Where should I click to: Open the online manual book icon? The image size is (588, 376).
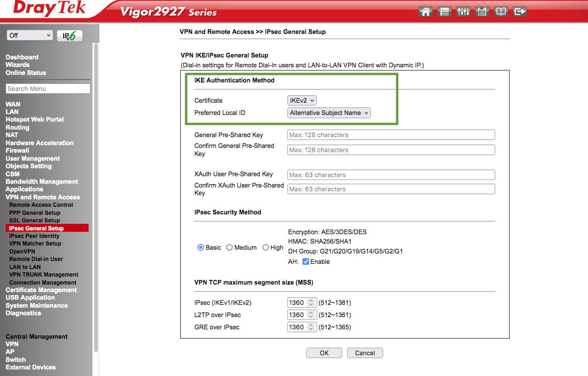(x=501, y=11)
